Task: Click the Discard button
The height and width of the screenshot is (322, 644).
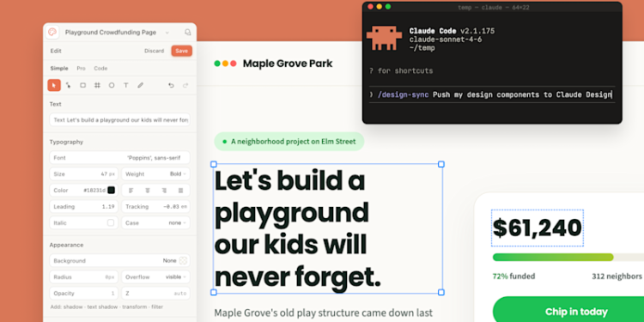Action: [x=154, y=51]
